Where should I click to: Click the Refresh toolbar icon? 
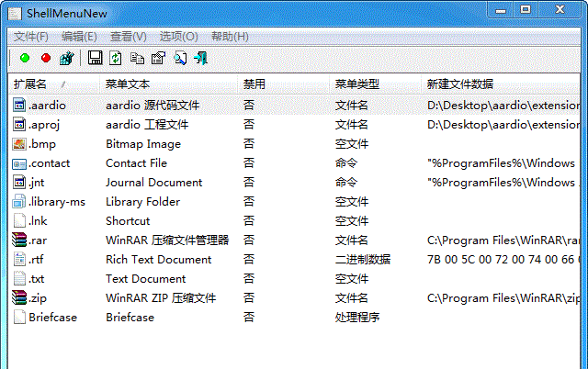(x=116, y=58)
